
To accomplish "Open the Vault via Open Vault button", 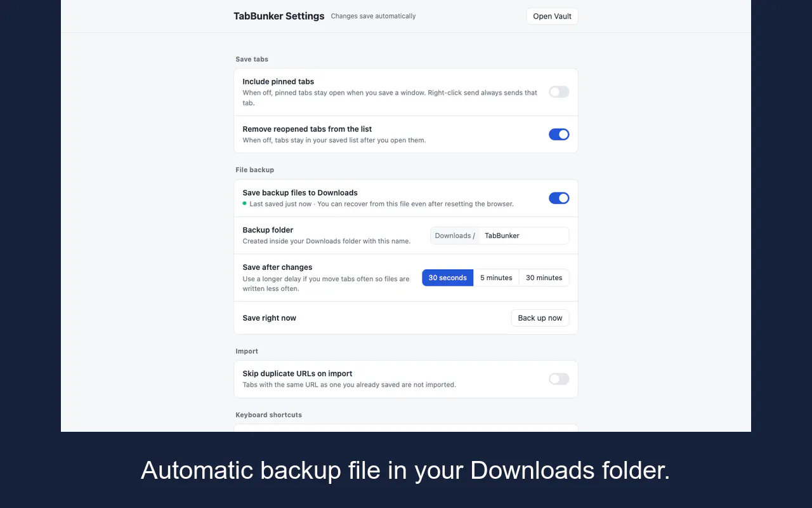I will coord(552,17).
